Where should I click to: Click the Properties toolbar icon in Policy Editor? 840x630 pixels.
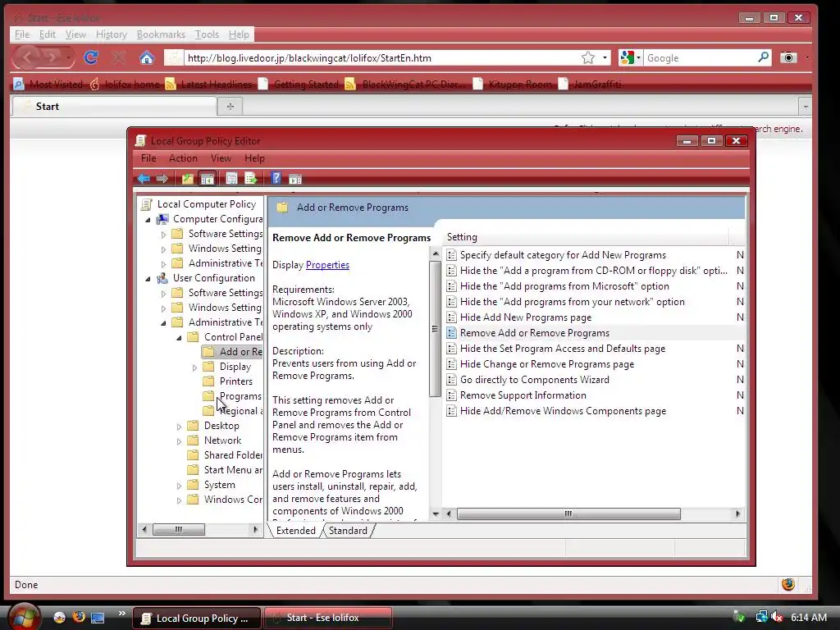point(231,179)
